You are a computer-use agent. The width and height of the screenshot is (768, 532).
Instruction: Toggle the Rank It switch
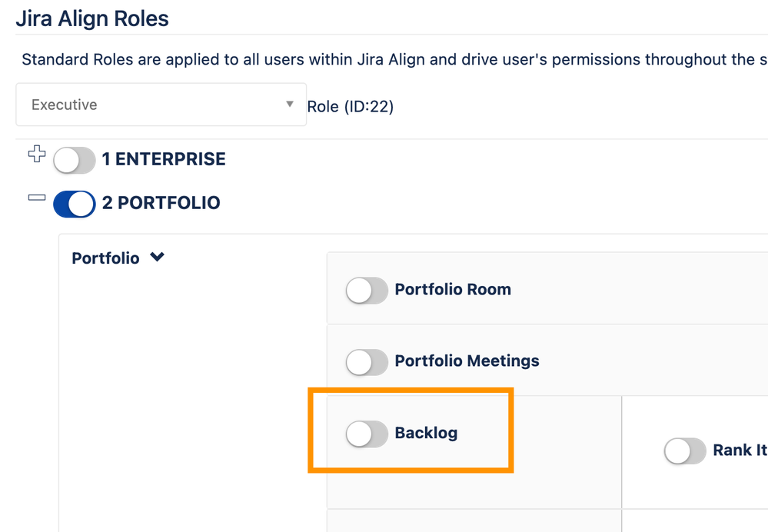[684, 451]
